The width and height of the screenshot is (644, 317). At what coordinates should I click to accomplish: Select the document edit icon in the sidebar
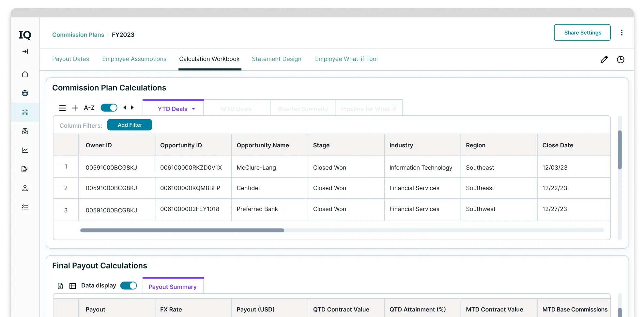coord(25,169)
